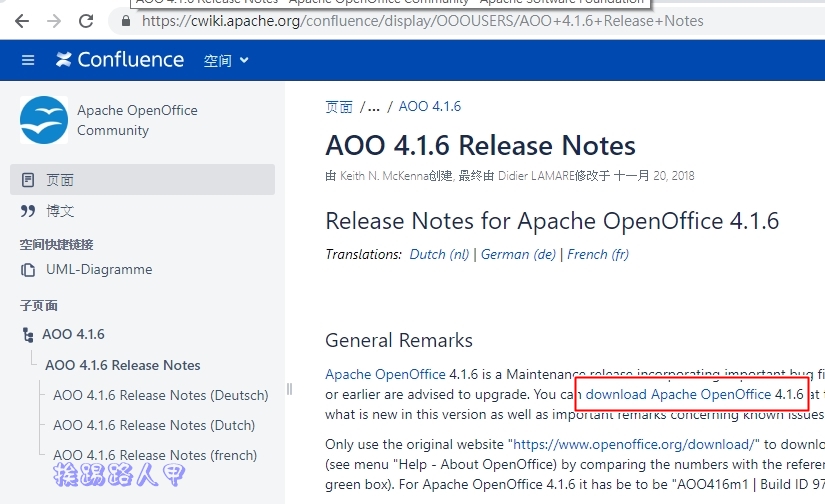825x504 pixels.
Task: Open the French (fr) translation link
Action: click(x=598, y=255)
